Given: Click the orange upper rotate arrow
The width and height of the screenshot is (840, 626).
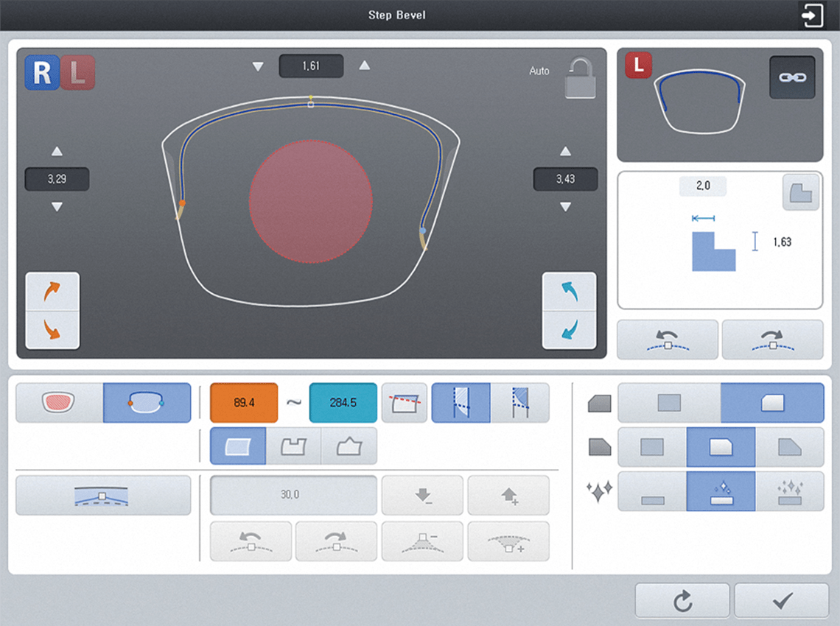Looking at the screenshot, I should click(52, 292).
